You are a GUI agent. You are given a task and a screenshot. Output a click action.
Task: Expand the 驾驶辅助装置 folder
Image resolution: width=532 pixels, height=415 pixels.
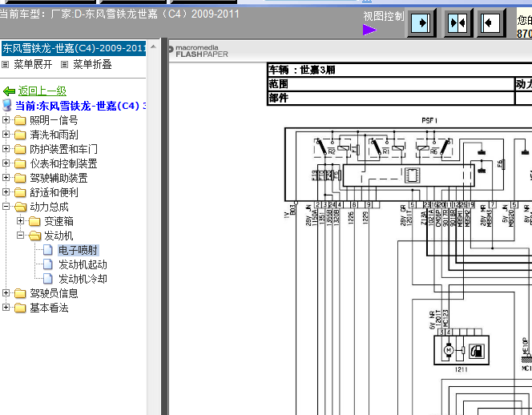tap(6, 178)
